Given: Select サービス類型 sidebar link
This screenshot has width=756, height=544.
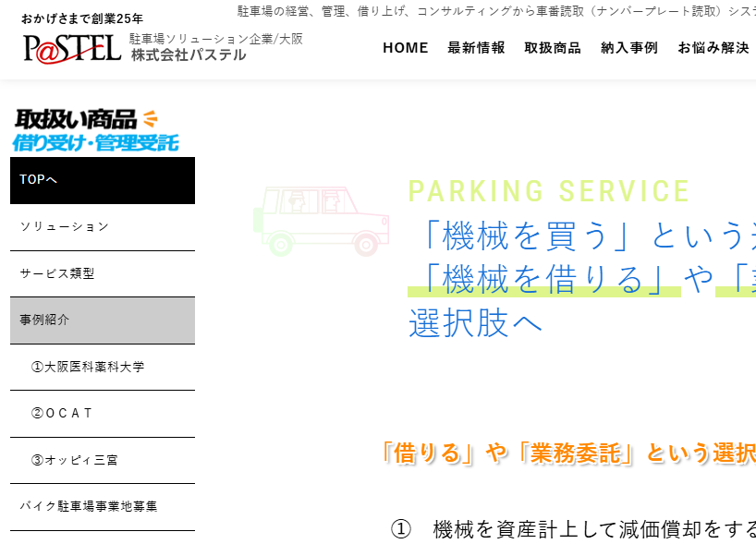Looking at the screenshot, I should click(x=103, y=274).
